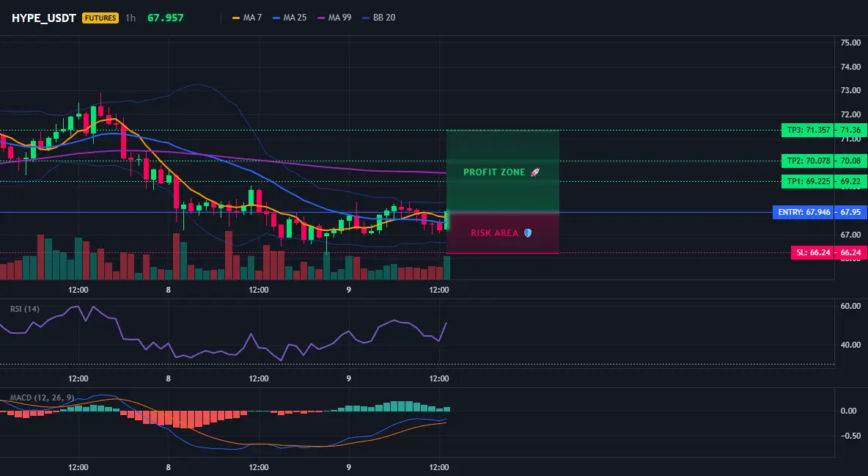Click the 74.00 price axis value

click(850, 67)
